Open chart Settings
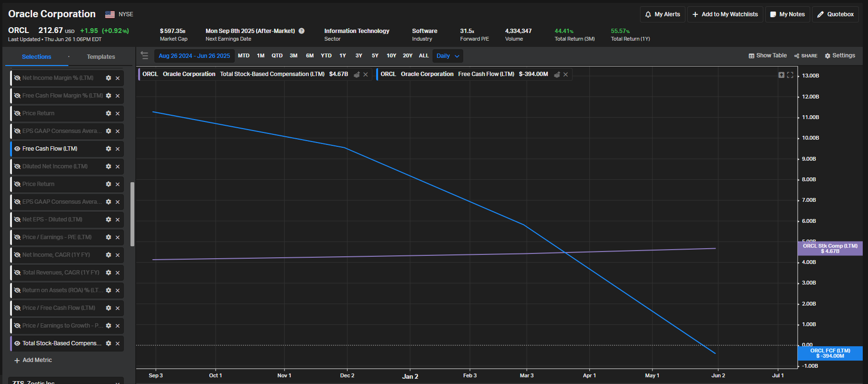This screenshot has width=868, height=384. point(840,56)
